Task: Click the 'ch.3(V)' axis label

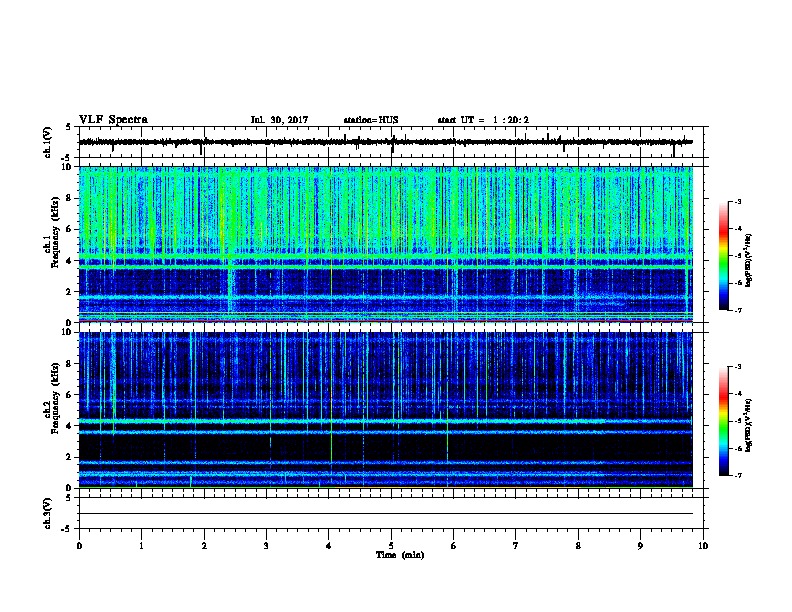Action: click(x=48, y=513)
